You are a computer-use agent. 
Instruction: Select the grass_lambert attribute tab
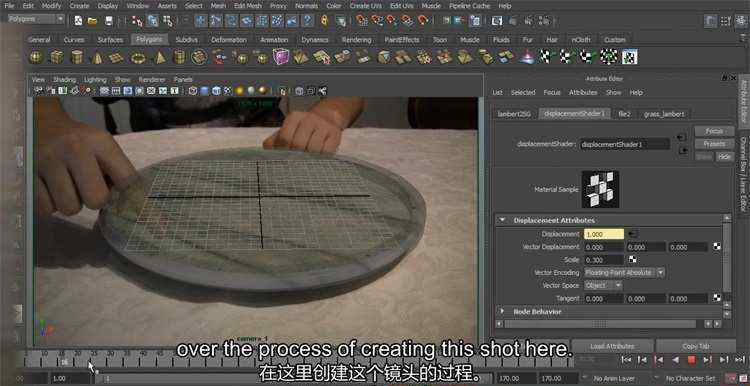pos(663,114)
